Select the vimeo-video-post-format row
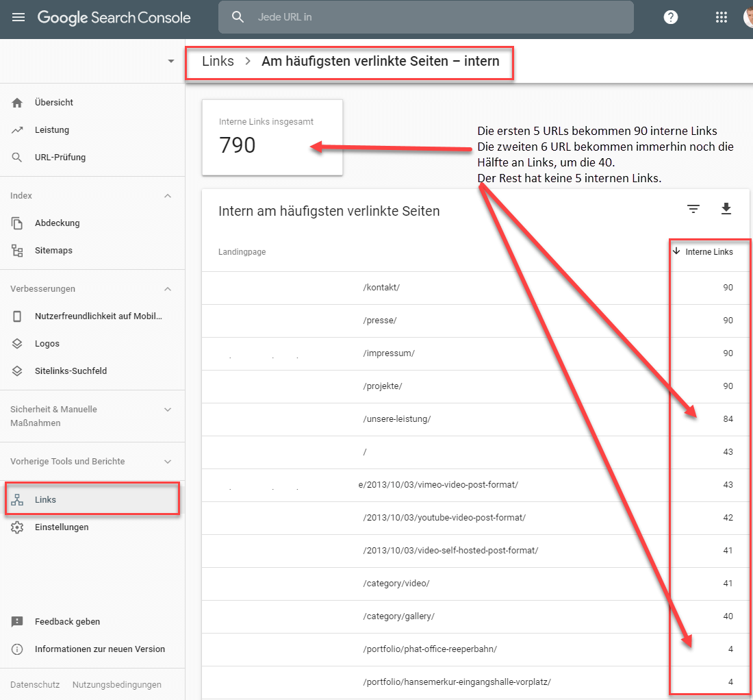Image resolution: width=753 pixels, height=700 pixels. click(x=476, y=485)
